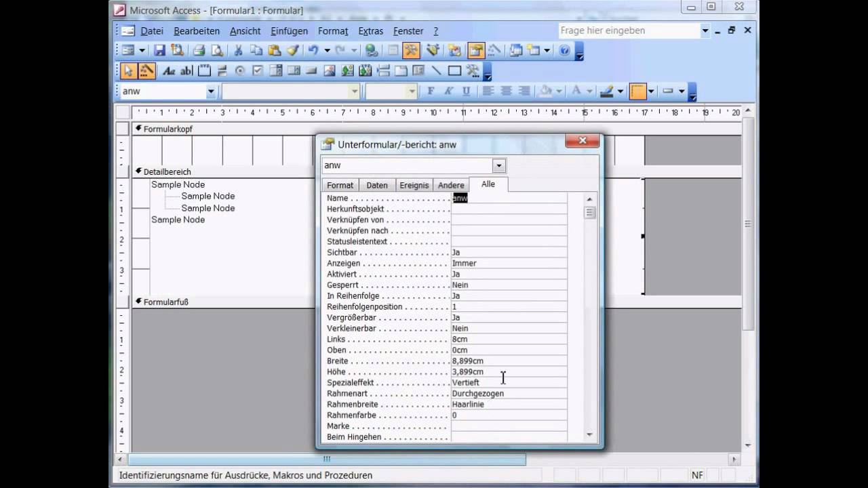Image resolution: width=868 pixels, height=488 pixels.
Task: Select the Label control tool
Action: click(x=169, y=70)
